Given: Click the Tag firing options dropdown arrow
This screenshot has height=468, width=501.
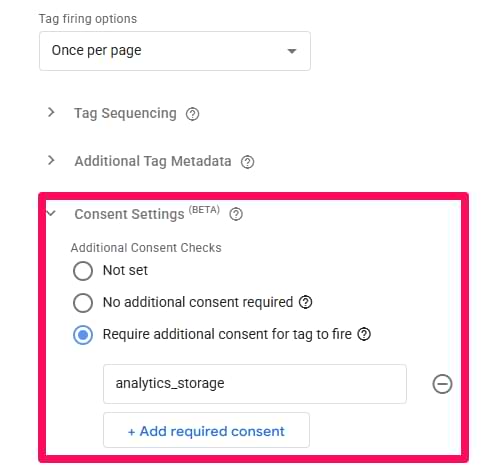Looking at the screenshot, I should [292, 51].
